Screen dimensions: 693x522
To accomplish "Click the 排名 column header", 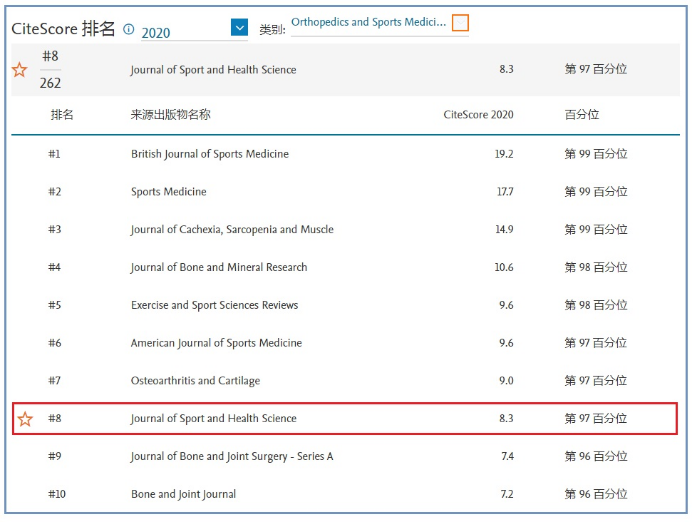I will click(x=62, y=115).
